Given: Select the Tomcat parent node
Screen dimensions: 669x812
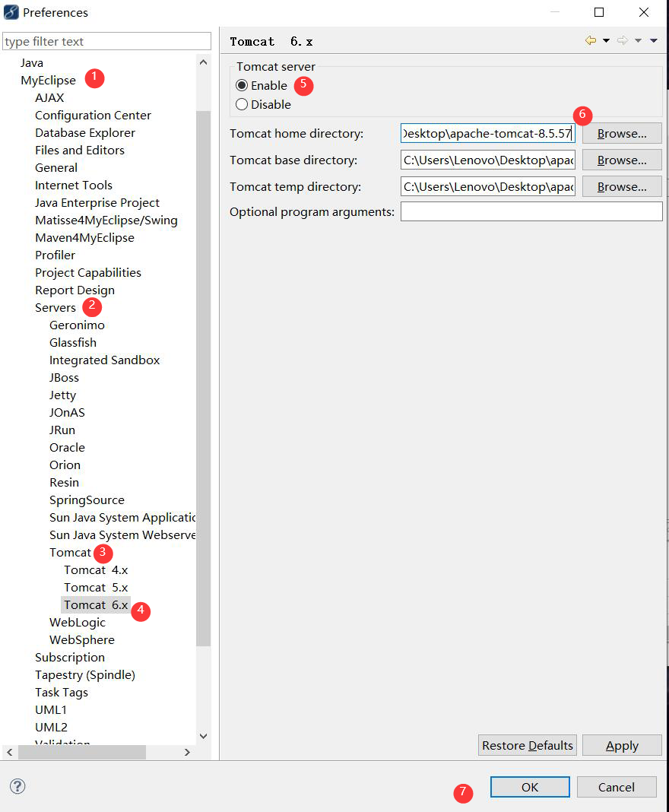Looking at the screenshot, I should tap(71, 553).
